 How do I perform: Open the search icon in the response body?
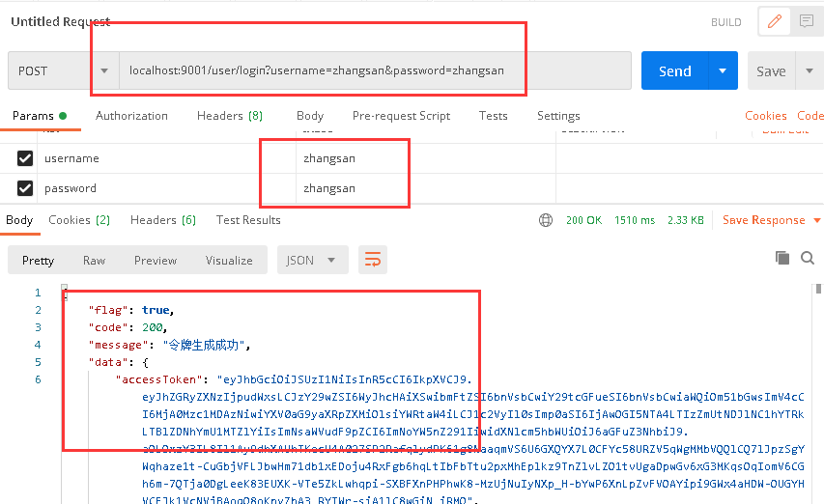808,258
